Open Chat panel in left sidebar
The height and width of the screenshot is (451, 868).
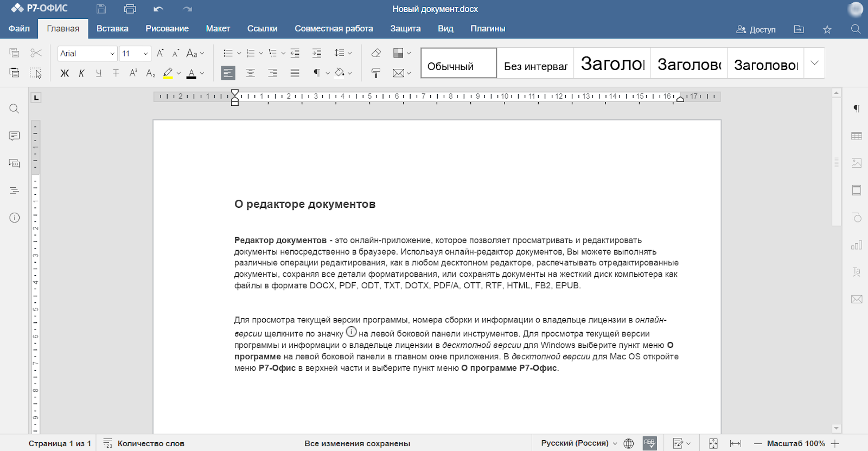click(15, 163)
